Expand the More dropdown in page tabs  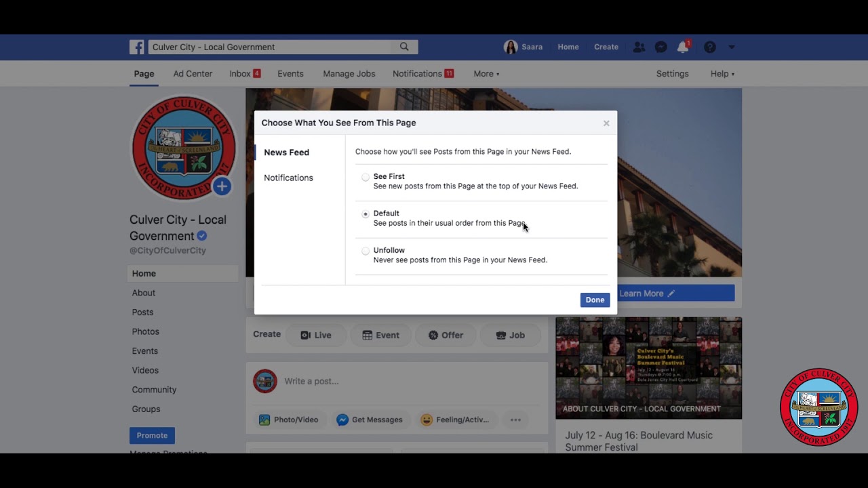(486, 74)
